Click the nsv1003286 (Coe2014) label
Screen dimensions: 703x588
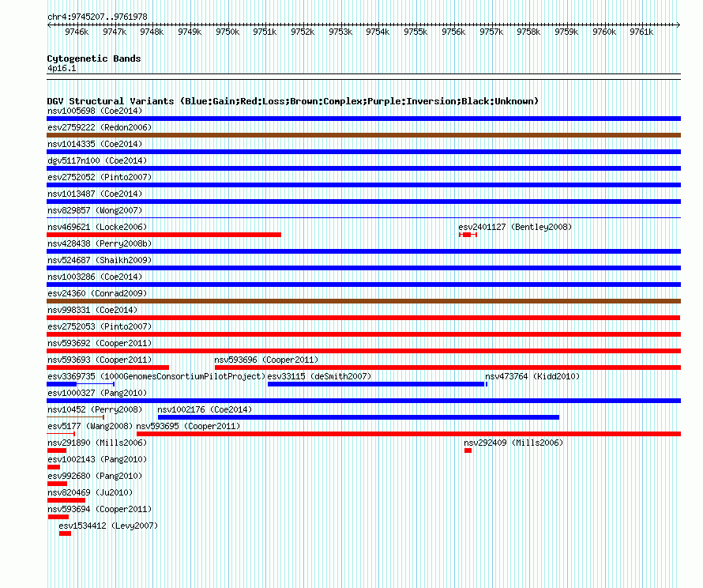(x=95, y=277)
